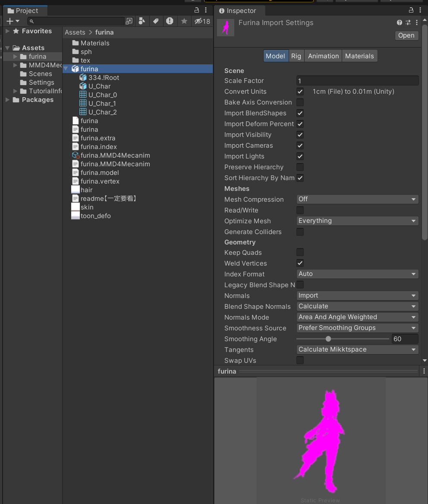Open Optimize Mesh dropdown
Screen dimensions: 428x504
click(357, 221)
